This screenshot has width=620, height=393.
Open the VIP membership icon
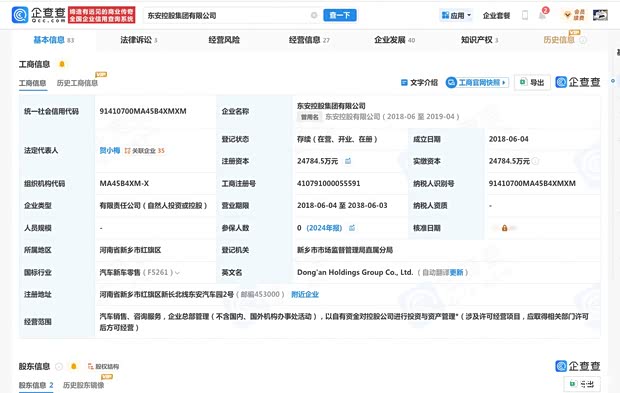click(574, 15)
